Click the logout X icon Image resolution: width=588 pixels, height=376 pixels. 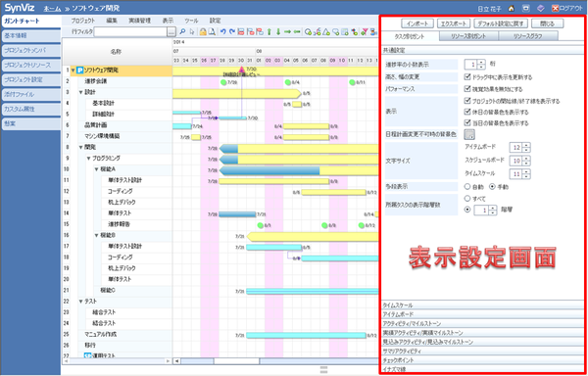[x=555, y=8]
